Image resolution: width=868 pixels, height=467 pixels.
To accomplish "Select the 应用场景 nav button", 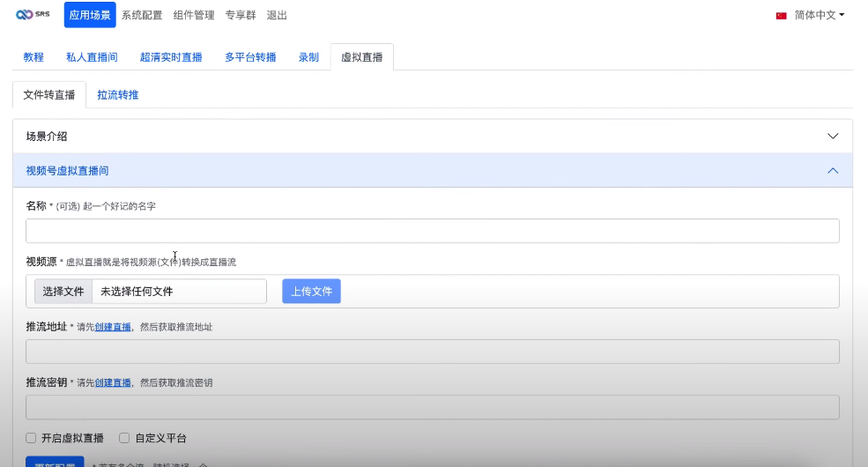I will point(90,15).
